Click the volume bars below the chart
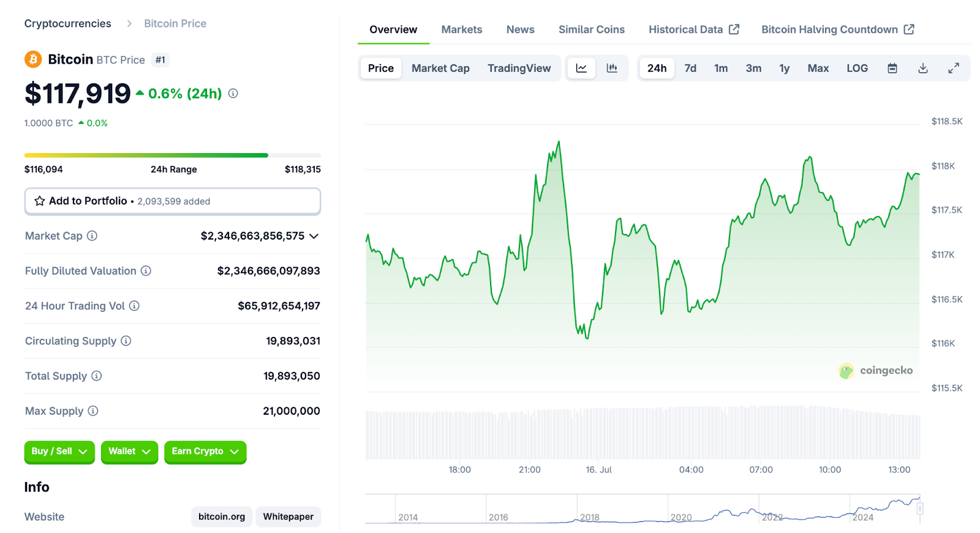The image size is (980, 533). pyautogui.click(x=643, y=433)
